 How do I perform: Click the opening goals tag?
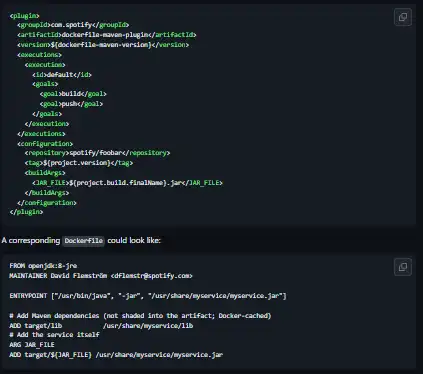point(45,84)
